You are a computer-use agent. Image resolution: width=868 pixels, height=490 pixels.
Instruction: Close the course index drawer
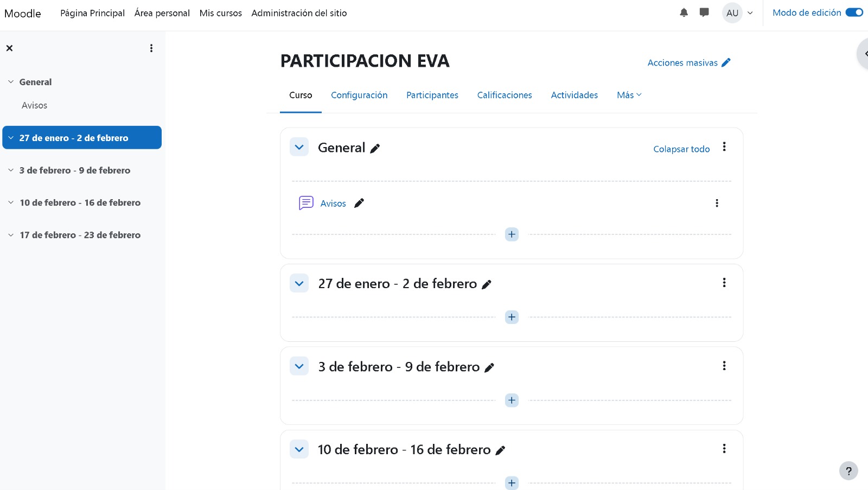[9, 48]
